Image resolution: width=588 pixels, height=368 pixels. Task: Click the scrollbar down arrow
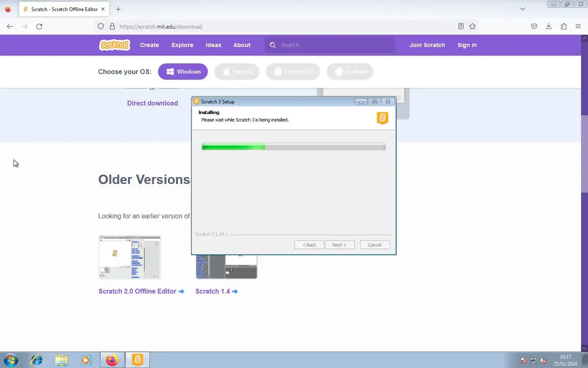click(584, 348)
